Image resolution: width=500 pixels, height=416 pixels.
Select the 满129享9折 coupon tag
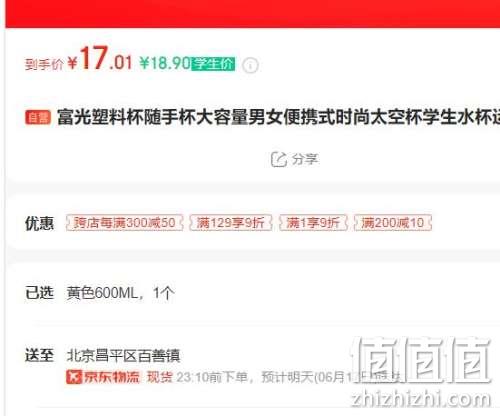point(231,222)
